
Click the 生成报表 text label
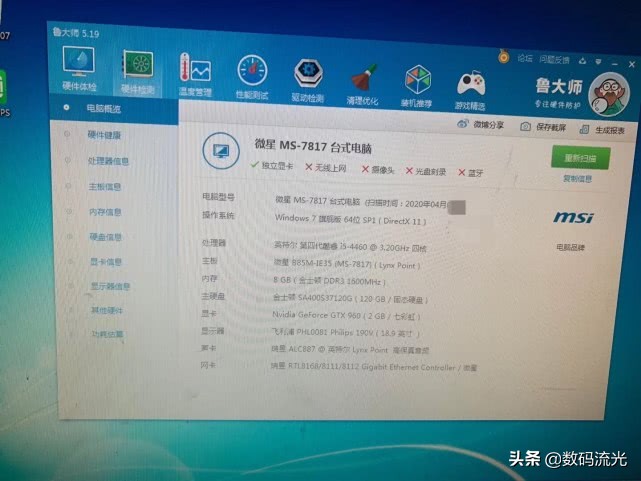click(610, 130)
